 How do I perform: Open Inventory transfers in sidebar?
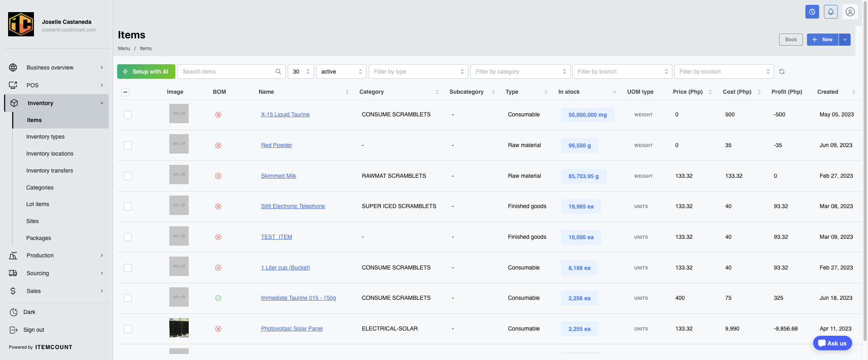pos(50,171)
